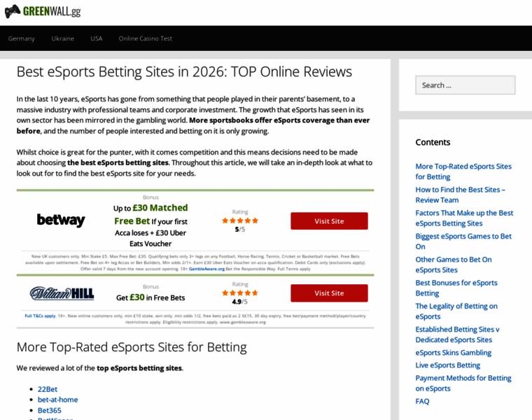Screen dimensions: 532x420
Task: Visit Site button for William Hill
Action: [x=329, y=293]
